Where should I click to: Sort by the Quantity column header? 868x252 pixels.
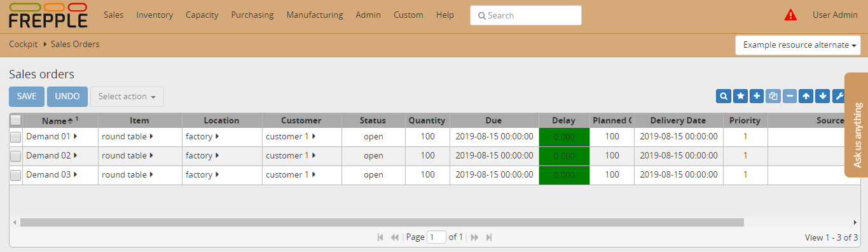pyautogui.click(x=427, y=120)
